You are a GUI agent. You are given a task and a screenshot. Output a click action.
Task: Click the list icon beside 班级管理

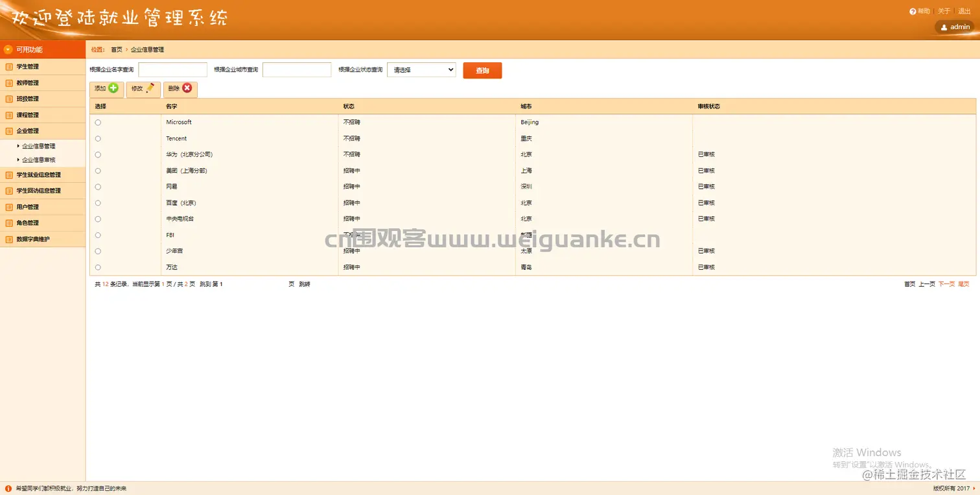pyautogui.click(x=9, y=99)
